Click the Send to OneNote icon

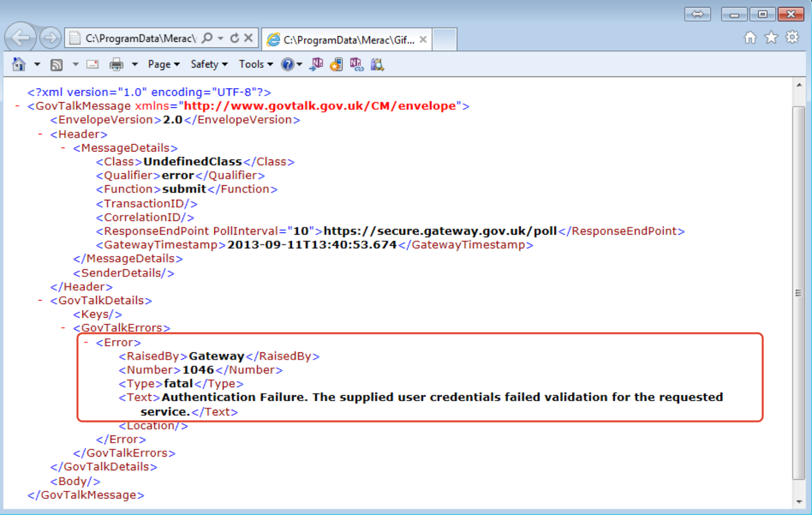[x=316, y=64]
